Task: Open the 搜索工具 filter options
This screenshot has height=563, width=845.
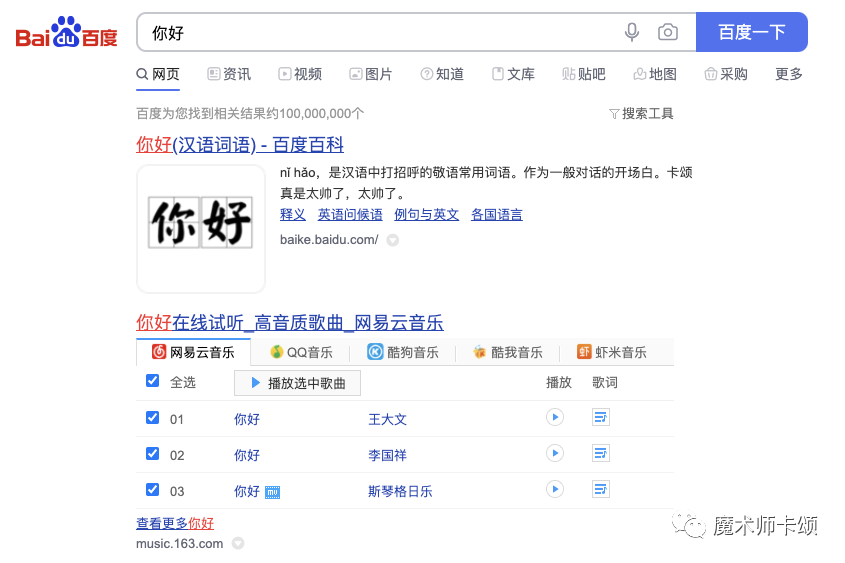Action: pyautogui.click(x=641, y=113)
